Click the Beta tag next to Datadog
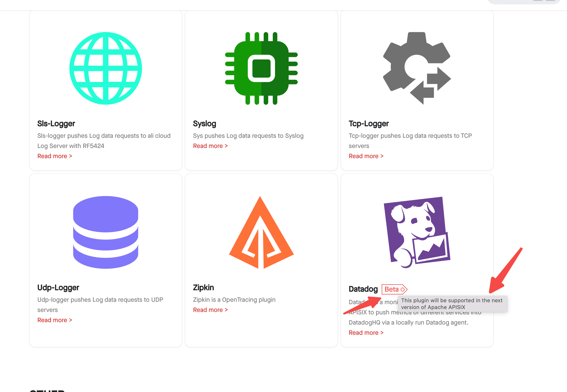The height and width of the screenshot is (392, 567). click(x=394, y=289)
